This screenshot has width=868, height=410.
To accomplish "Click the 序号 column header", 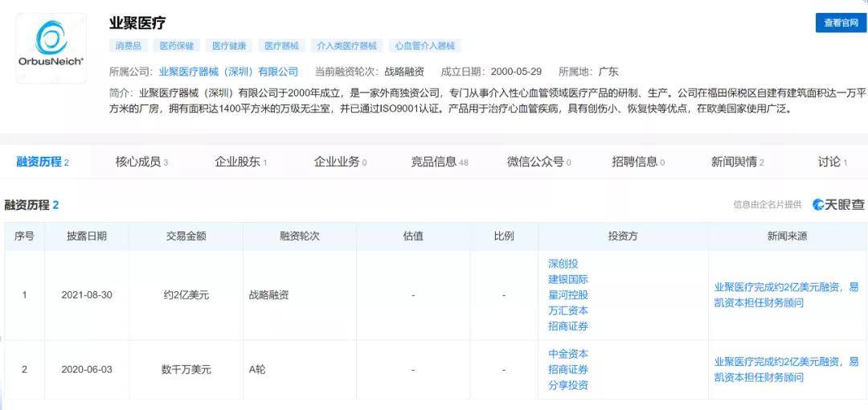I will point(24,236).
